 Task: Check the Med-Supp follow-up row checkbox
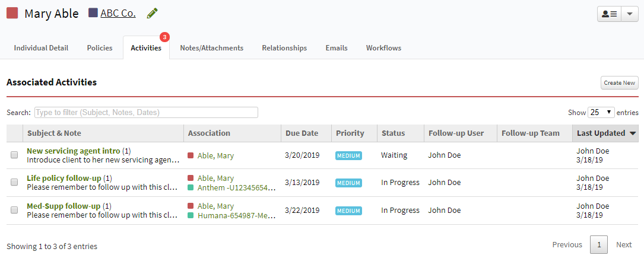click(14, 211)
